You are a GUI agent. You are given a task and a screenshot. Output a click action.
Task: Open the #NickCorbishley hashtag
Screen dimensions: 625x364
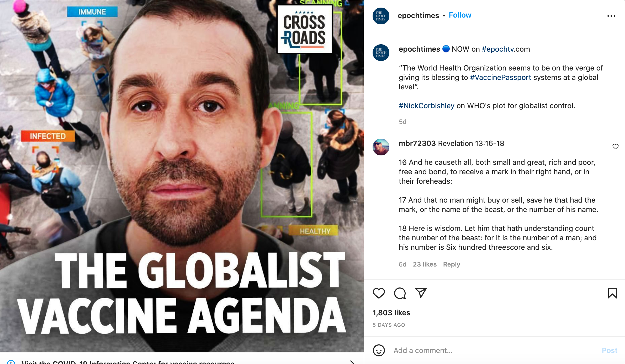coord(426,106)
